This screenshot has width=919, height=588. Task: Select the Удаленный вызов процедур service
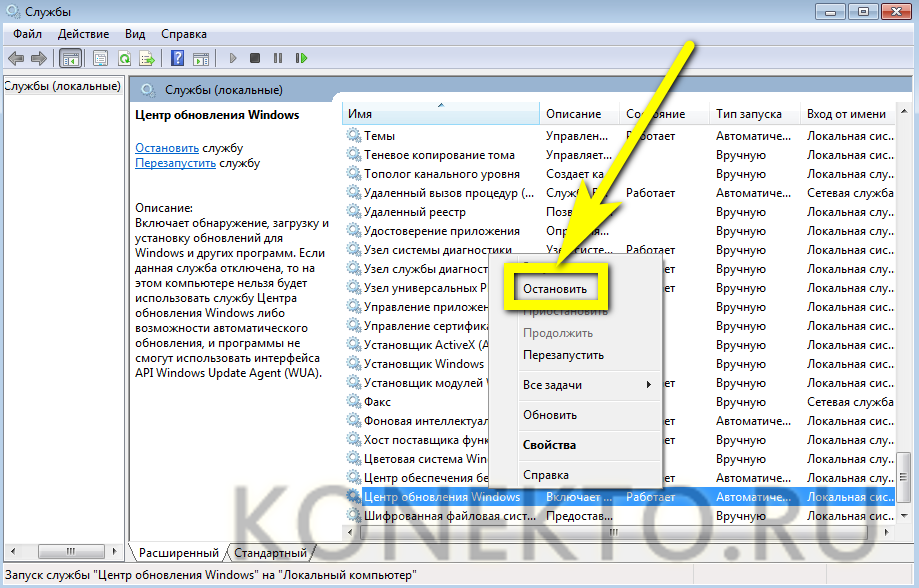pos(448,193)
